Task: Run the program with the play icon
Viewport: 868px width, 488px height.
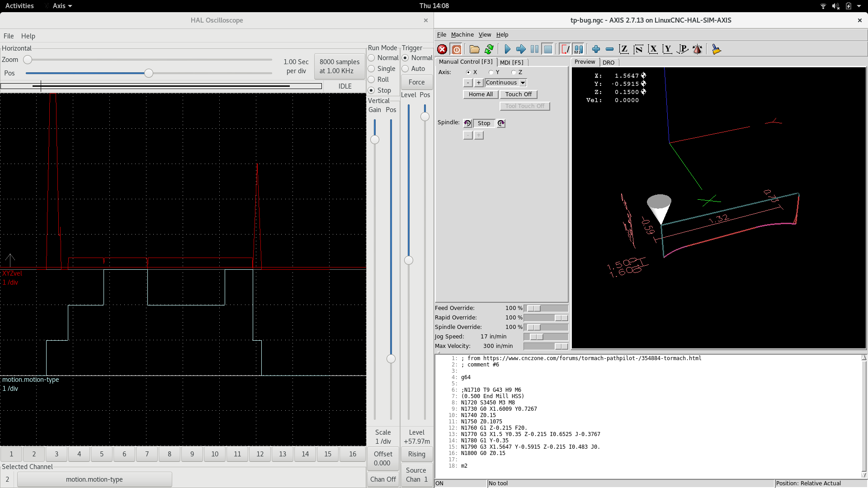Action: point(507,49)
